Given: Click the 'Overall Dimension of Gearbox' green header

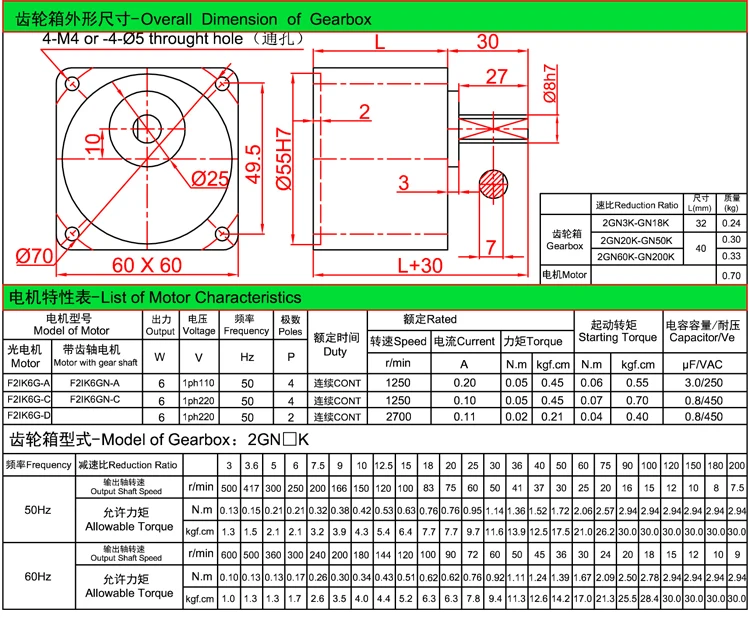Looking at the screenshot, I should [x=374, y=19].
